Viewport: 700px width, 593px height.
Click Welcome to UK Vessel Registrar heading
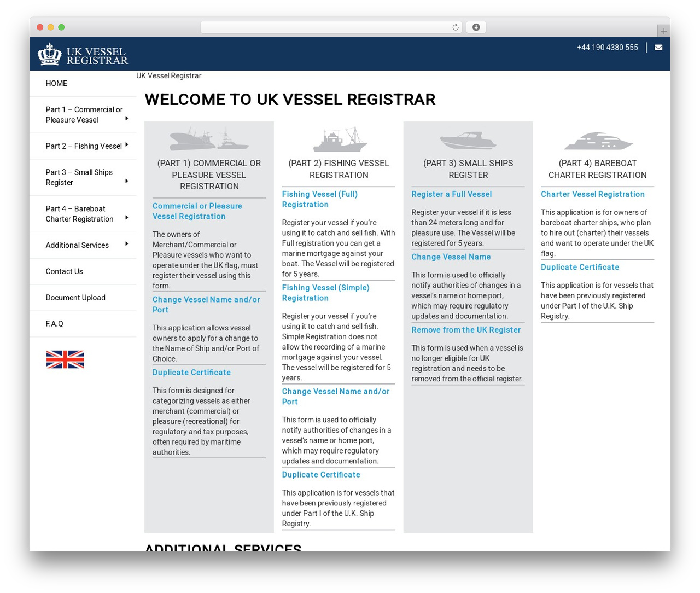290,100
